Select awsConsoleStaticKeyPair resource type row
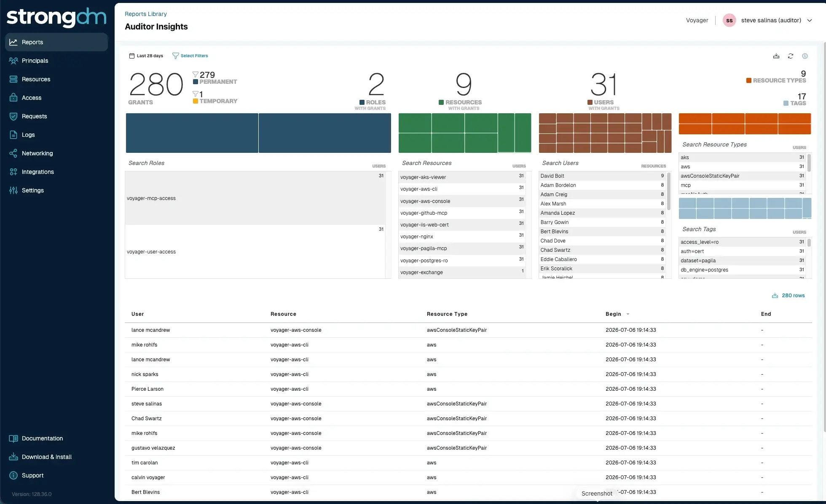The height and width of the screenshot is (504, 826). [x=743, y=176]
